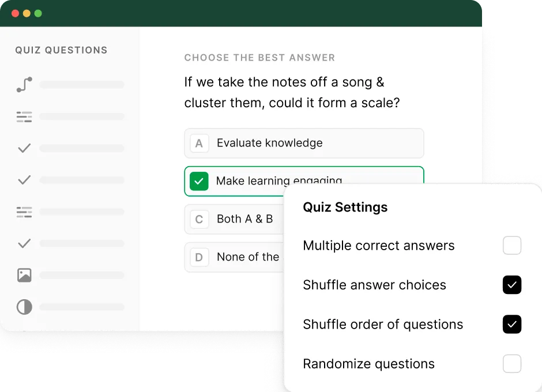Click the half-circle contrast icon
The height and width of the screenshot is (392, 542).
point(24,307)
